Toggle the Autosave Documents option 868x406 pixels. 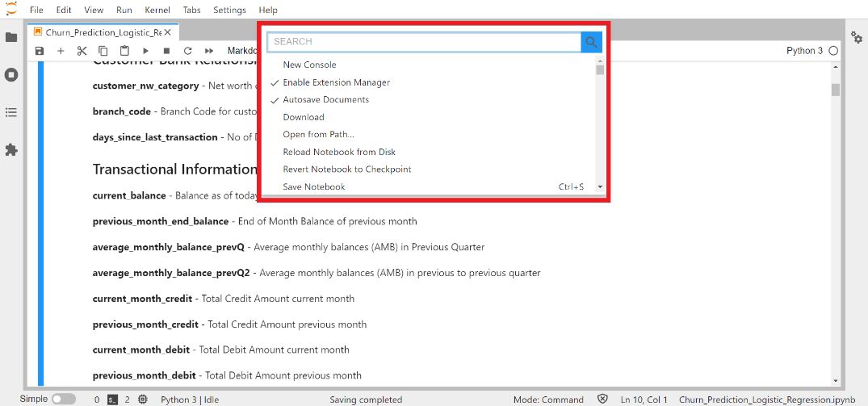325,100
